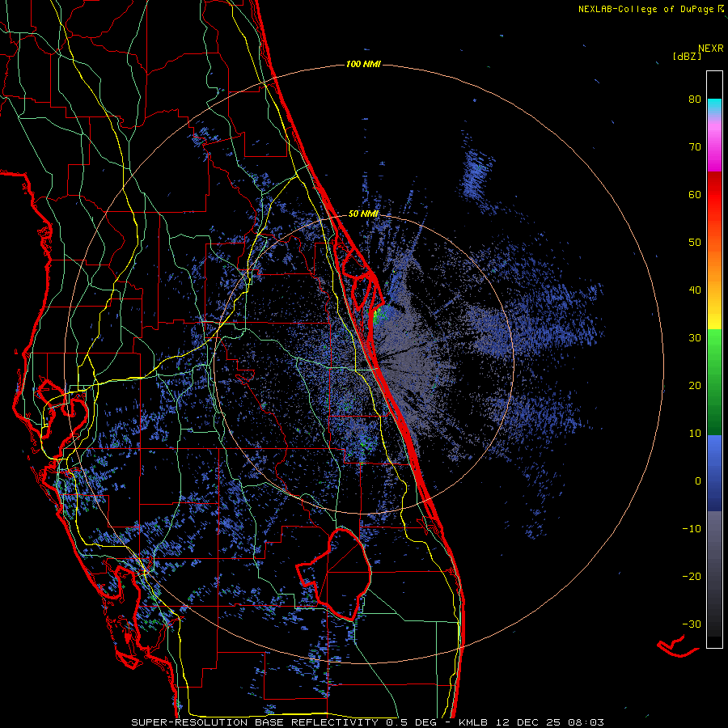Click the 50 NMI range ring label
The image size is (728, 728).
[363, 214]
